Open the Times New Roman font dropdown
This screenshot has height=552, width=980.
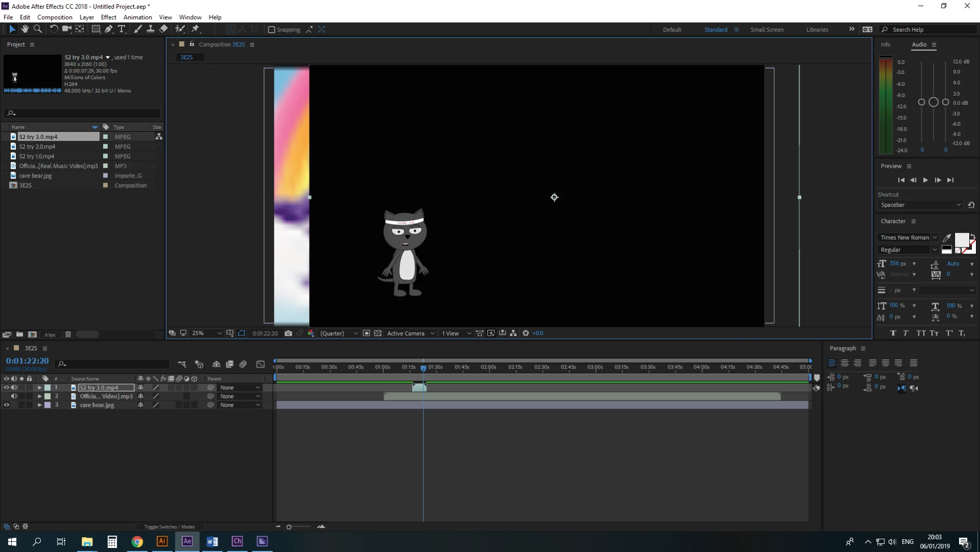tap(908, 237)
